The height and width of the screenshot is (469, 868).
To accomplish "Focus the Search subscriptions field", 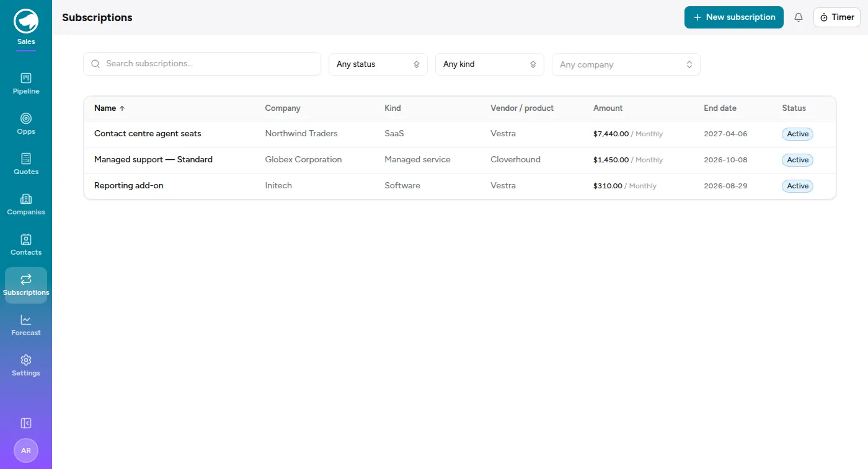I will (x=202, y=64).
